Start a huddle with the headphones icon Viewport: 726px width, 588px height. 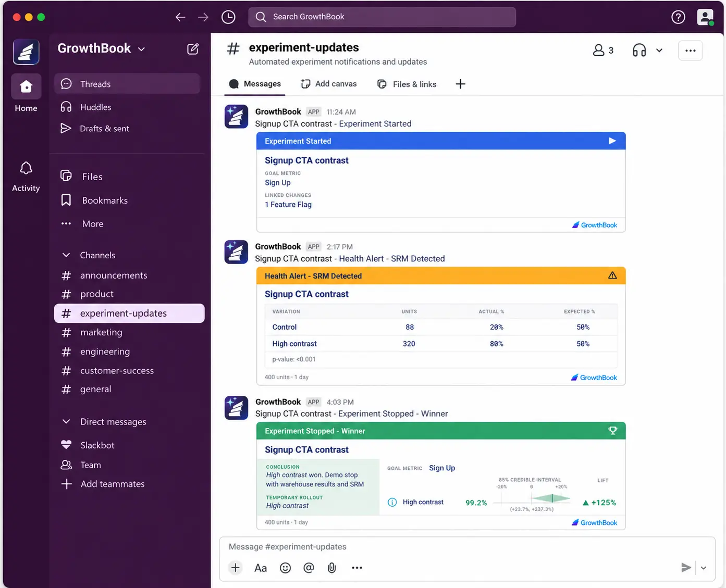pos(639,51)
